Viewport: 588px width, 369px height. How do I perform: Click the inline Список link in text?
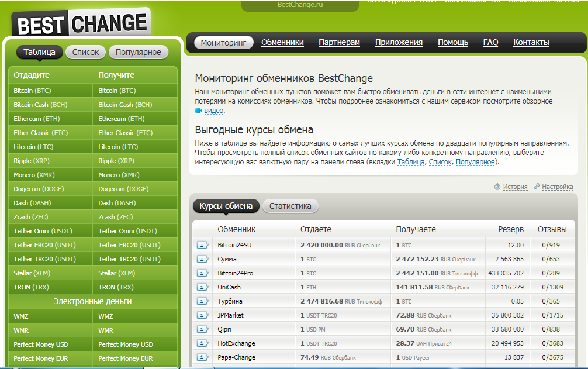[440, 162]
